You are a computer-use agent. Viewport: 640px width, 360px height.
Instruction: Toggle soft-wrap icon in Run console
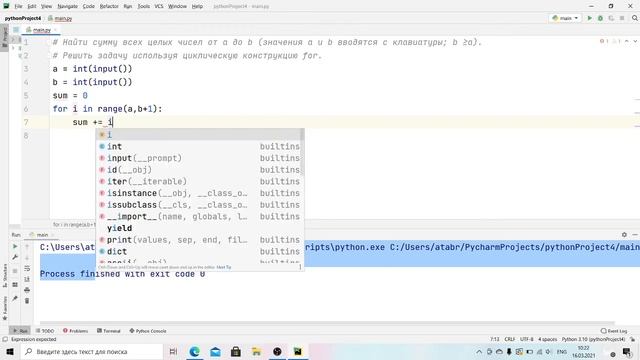pyautogui.click(x=27, y=268)
